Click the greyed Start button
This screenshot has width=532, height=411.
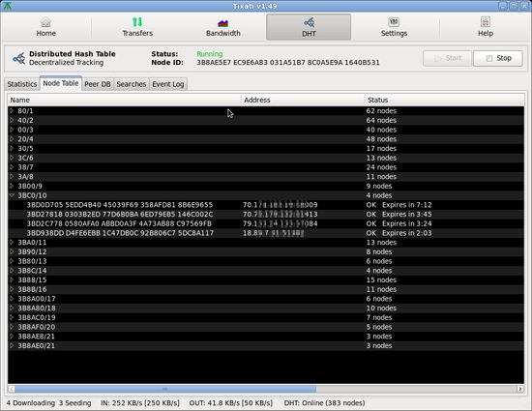point(447,58)
